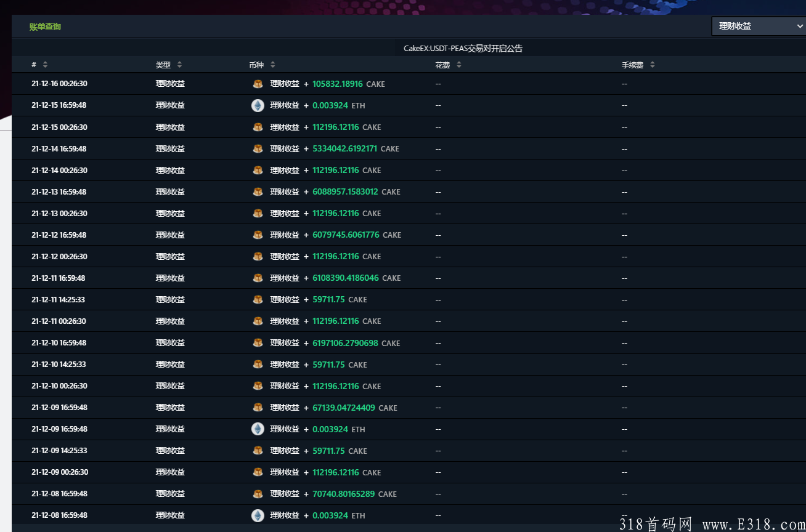Image resolution: width=806 pixels, height=532 pixels.
Task: Click the ETH icon in the 21-12-09 16:59:48 row
Action: pos(258,429)
